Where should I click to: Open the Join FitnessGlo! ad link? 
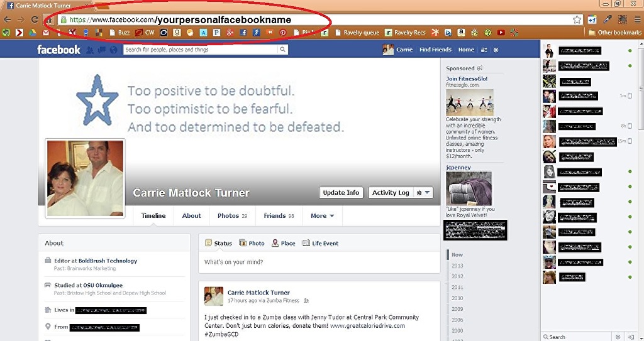pos(467,78)
